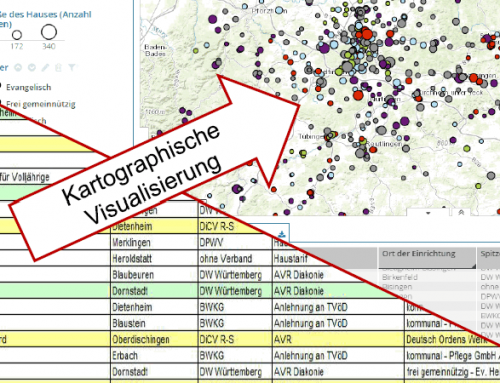The width and height of the screenshot is (500, 383).
Task: Select the 'Erbach' cell
Action: [154, 356]
